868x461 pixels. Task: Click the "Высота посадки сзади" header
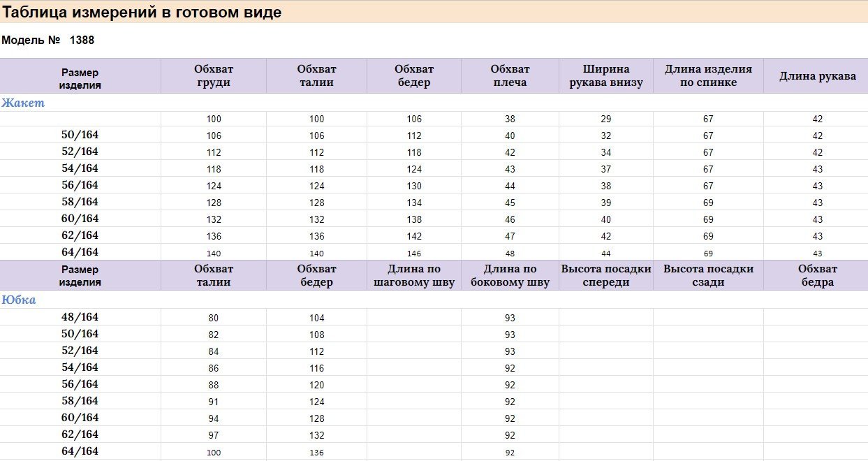pos(708,275)
